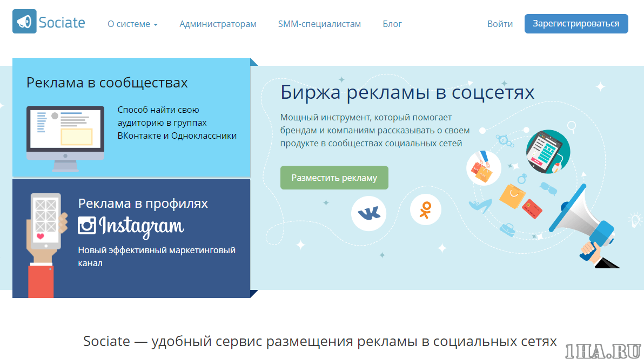644x359 pixels.
Task: Click the Instagram camera logo icon
Action: click(86, 225)
